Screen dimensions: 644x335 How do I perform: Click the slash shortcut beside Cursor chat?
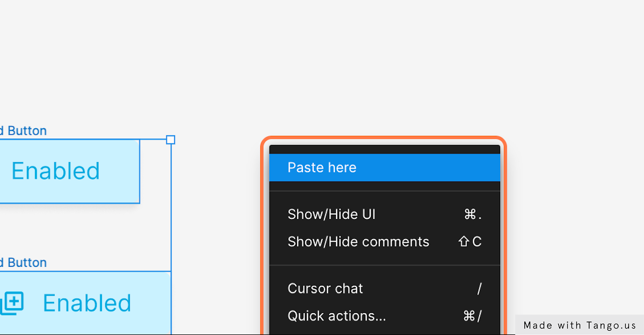(479, 288)
